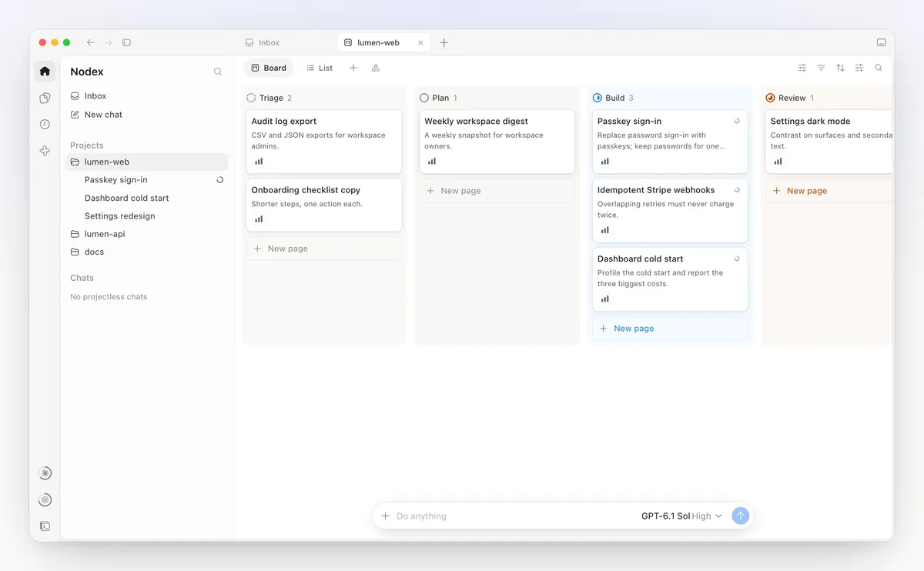Click the priority bars icon on Settings dark mode

[x=778, y=162]
